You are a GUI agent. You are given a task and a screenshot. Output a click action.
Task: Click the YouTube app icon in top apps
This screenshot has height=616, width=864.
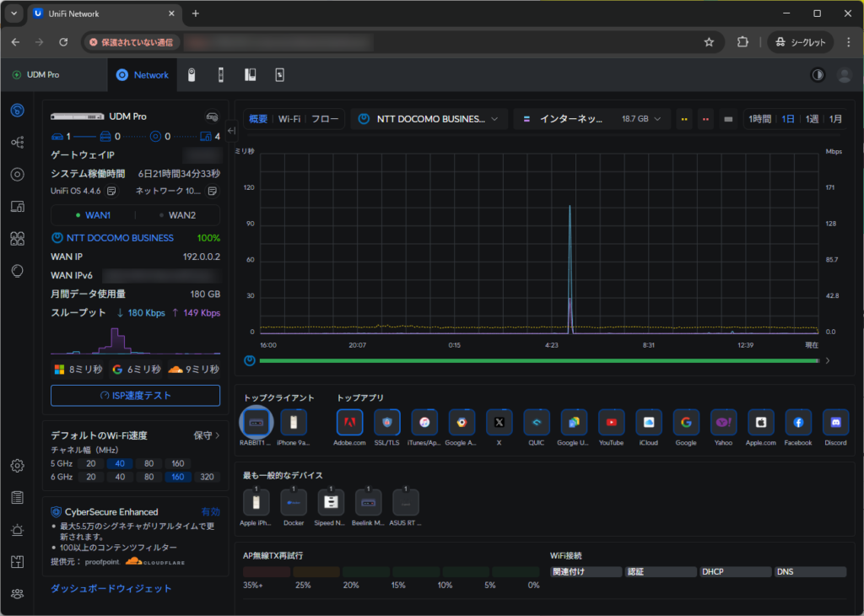[x=612, y=422]
